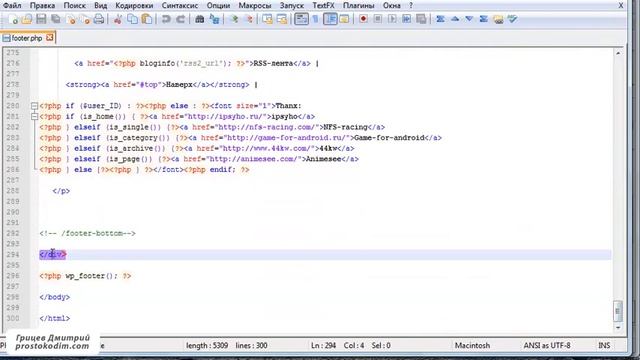Open Replace dialog icon
This screenshot has width=640, height=360.
pos(214,19)
